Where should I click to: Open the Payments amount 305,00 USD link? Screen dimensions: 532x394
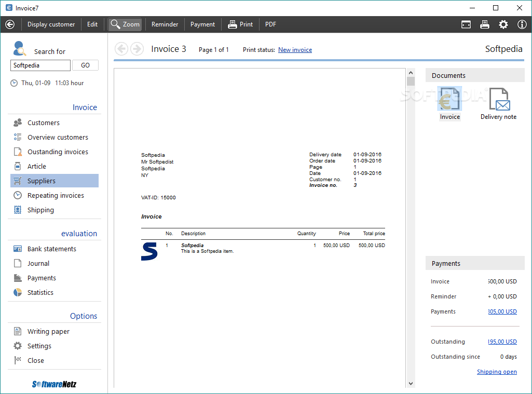502,311
